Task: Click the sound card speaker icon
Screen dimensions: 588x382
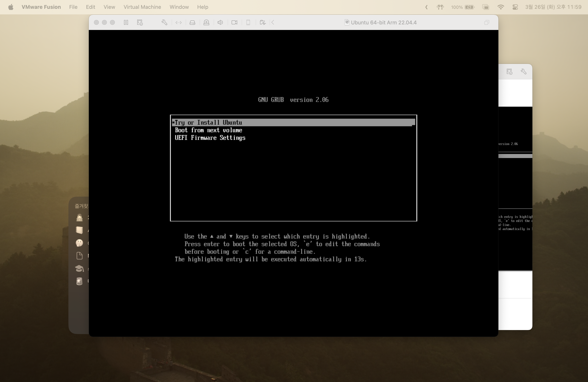Action: [x=220, y=22]
